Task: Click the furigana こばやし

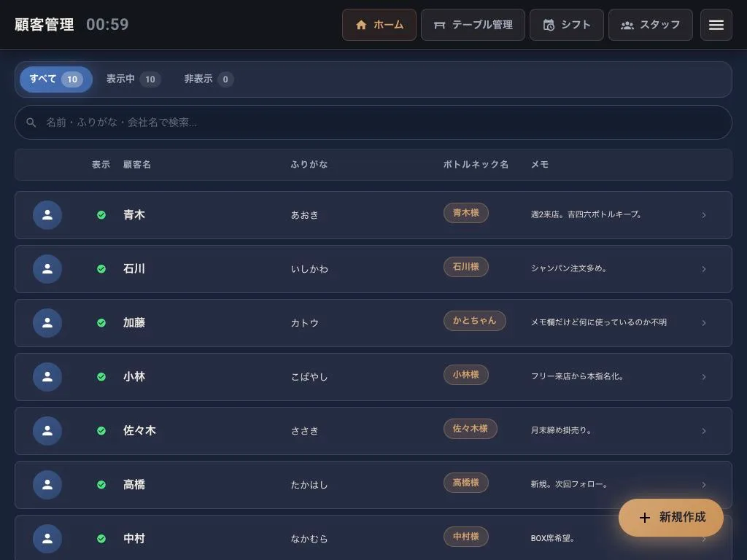Action: (309, 377)
